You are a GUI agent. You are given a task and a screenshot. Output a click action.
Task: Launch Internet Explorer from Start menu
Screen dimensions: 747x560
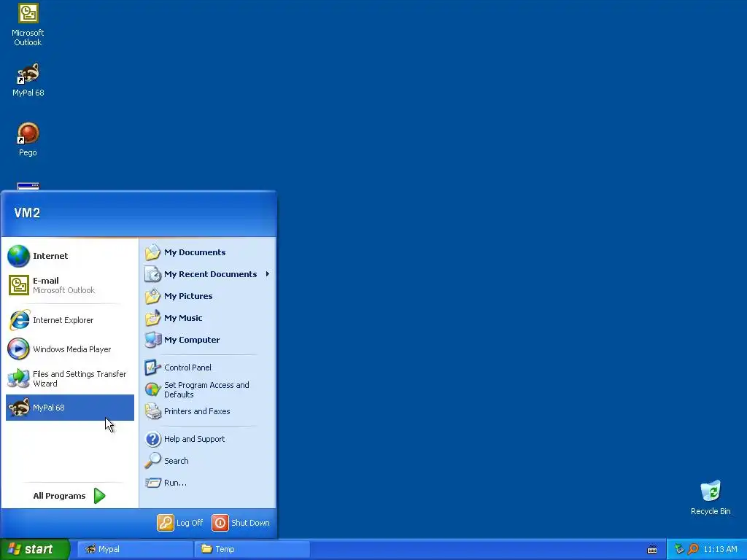(69, 320)
